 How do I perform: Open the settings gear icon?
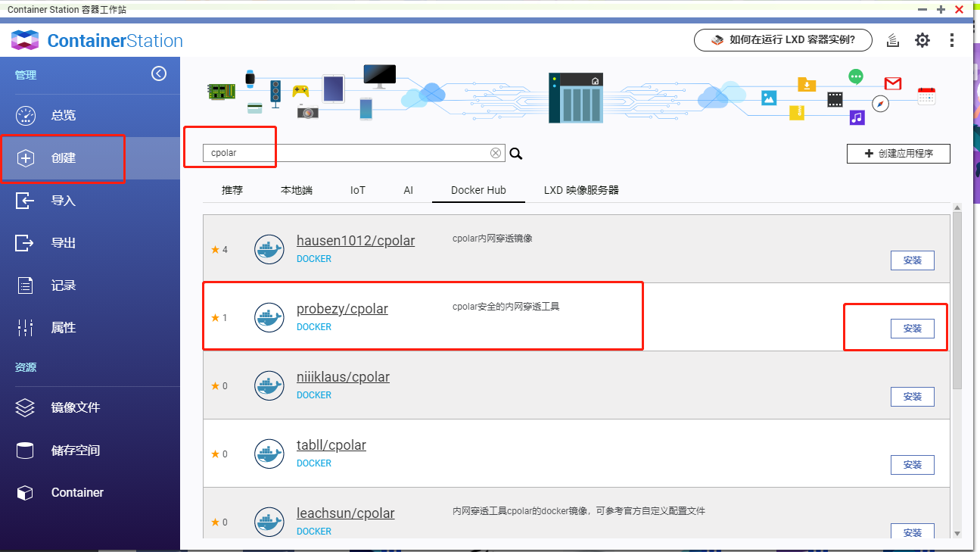coord(922,40)
